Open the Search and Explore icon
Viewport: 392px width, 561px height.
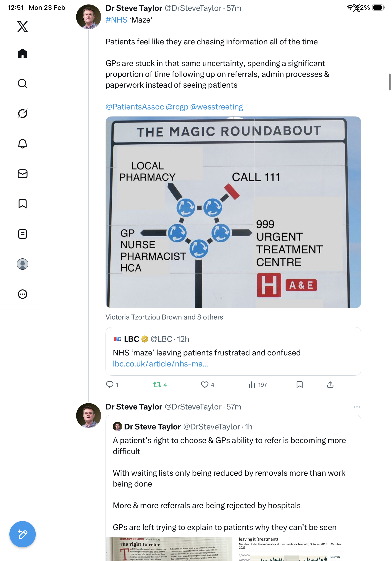[23, 84]
